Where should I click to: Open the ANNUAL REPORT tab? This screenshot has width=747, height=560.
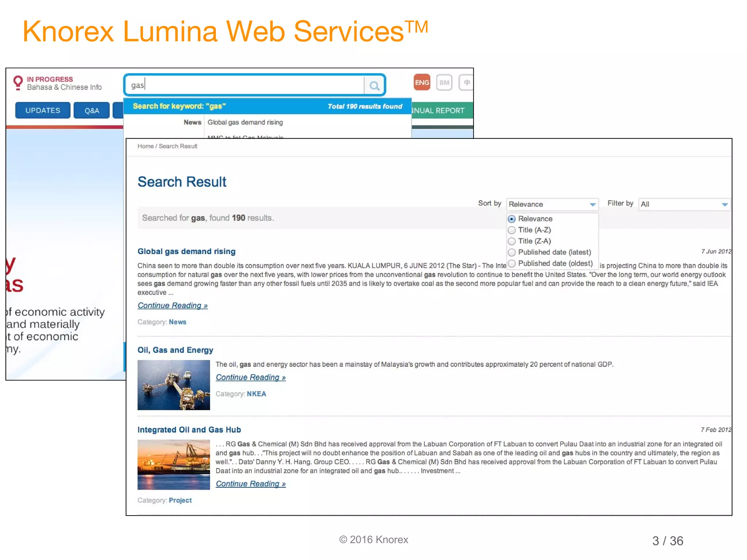pyautogui.click(x=442, y=110)
